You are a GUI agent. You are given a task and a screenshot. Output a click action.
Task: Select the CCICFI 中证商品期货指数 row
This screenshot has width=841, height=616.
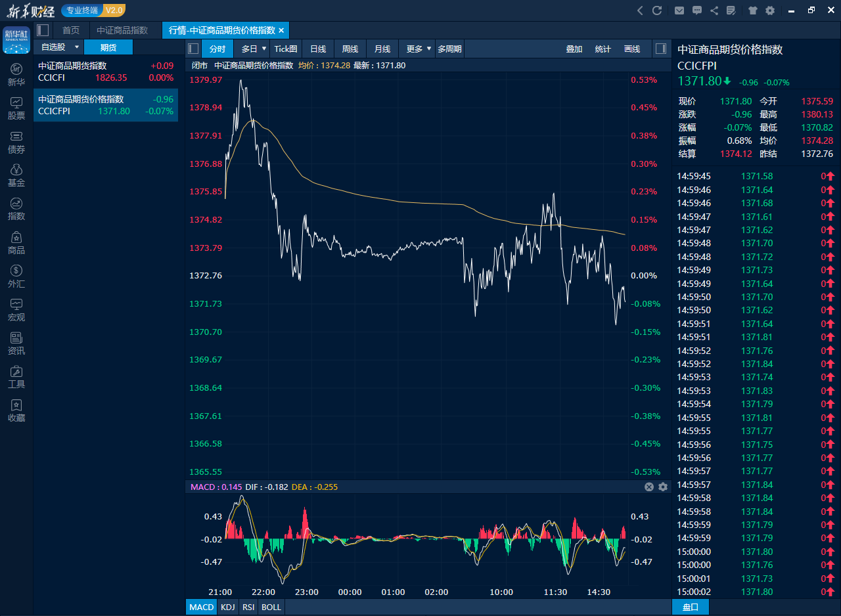tap(106, 72)
